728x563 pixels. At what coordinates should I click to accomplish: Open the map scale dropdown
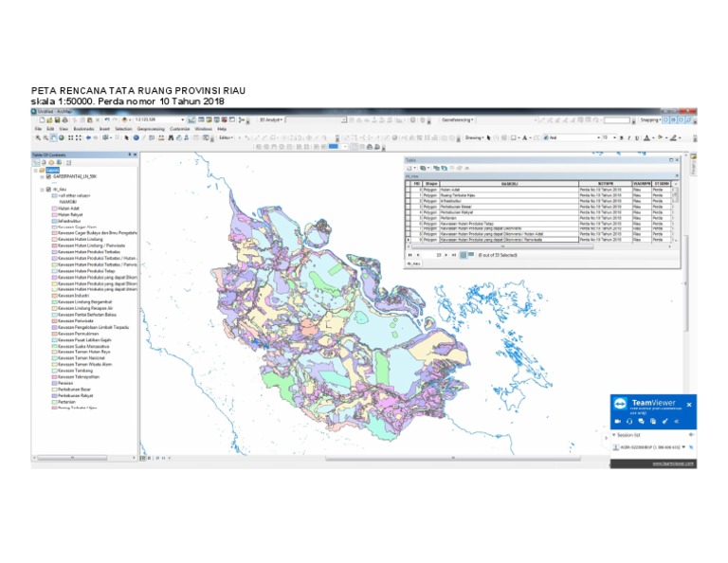[x=182, y=119]
